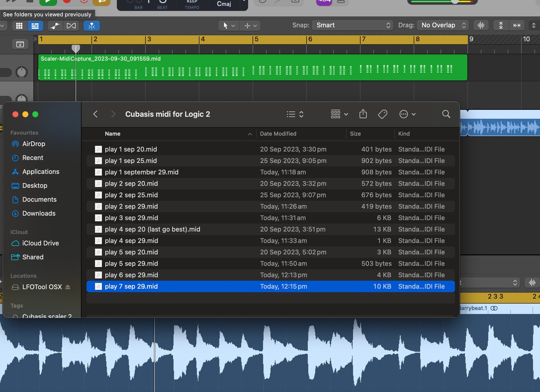Viewport: 540px width, 392px height.
Task: Eject the LFOTool OSX volume
Action: (x=68, y=287)
